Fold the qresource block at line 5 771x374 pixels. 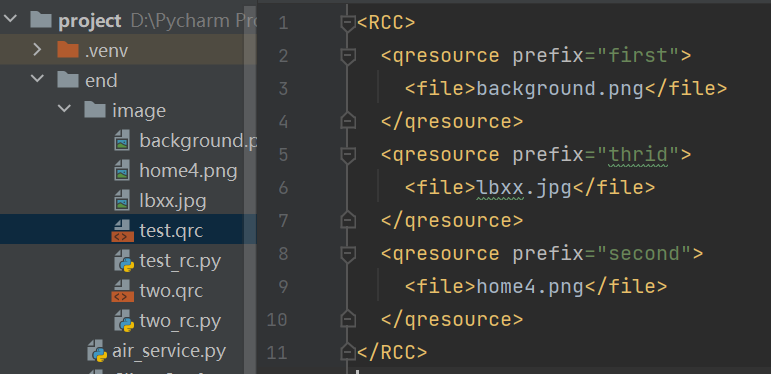(348, 155)
